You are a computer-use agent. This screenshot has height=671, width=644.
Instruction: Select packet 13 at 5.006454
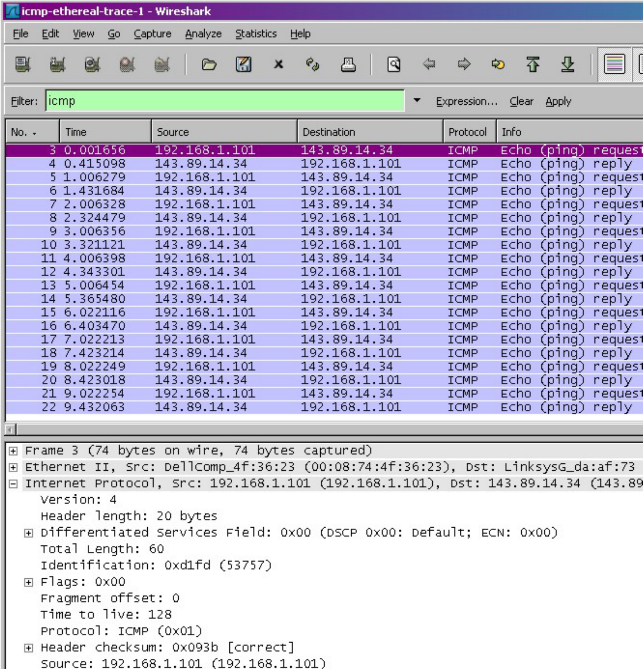pos(324,286)
